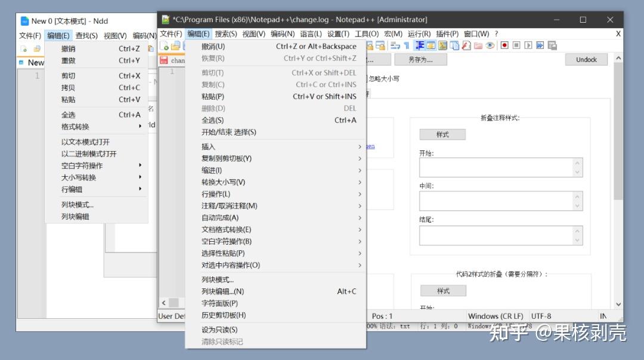The image size is (644, 360).
Task: Play the recorded macro icon
Action: click(529, 45)
